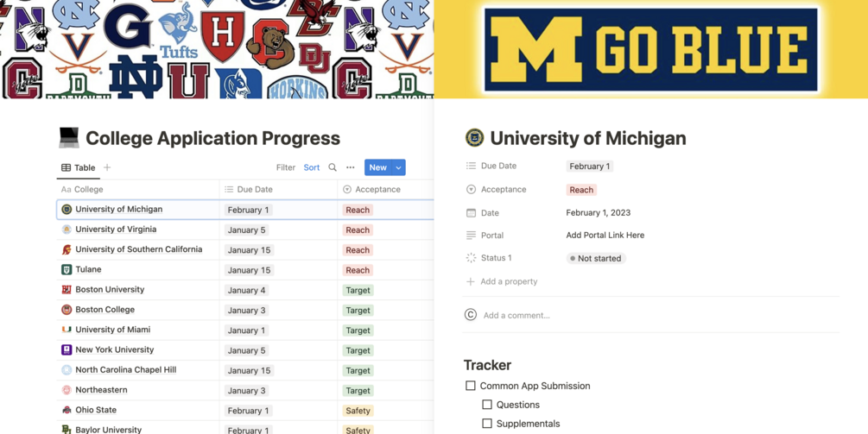The image size is (868, 434).
Task: Click the Target tag for Boston University
Action: 358,291
